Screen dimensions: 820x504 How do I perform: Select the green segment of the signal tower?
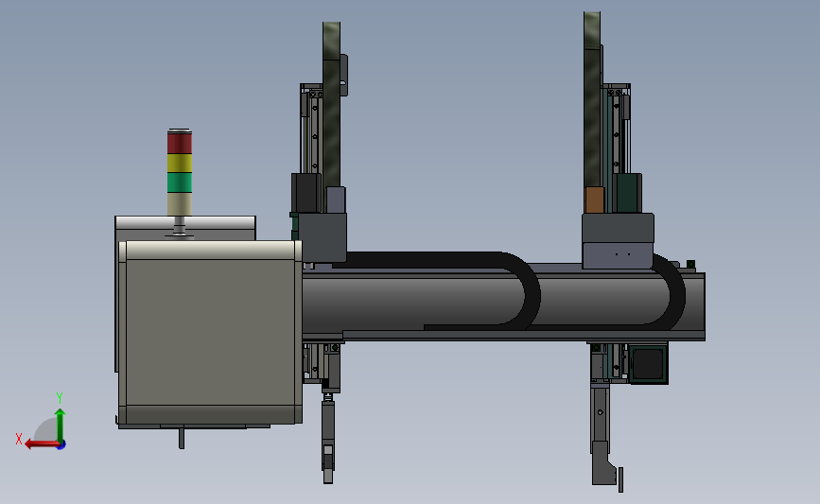pos(180,182)
